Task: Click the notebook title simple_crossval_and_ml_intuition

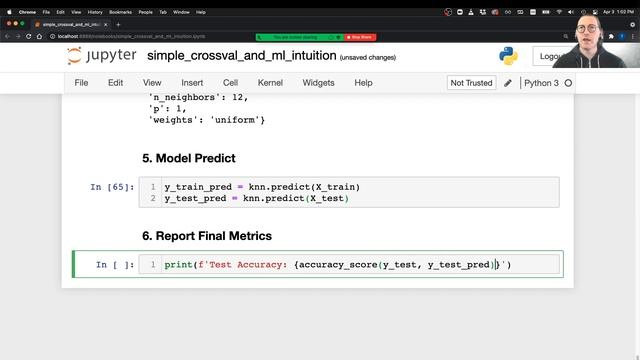Action: tap(242, 56)
